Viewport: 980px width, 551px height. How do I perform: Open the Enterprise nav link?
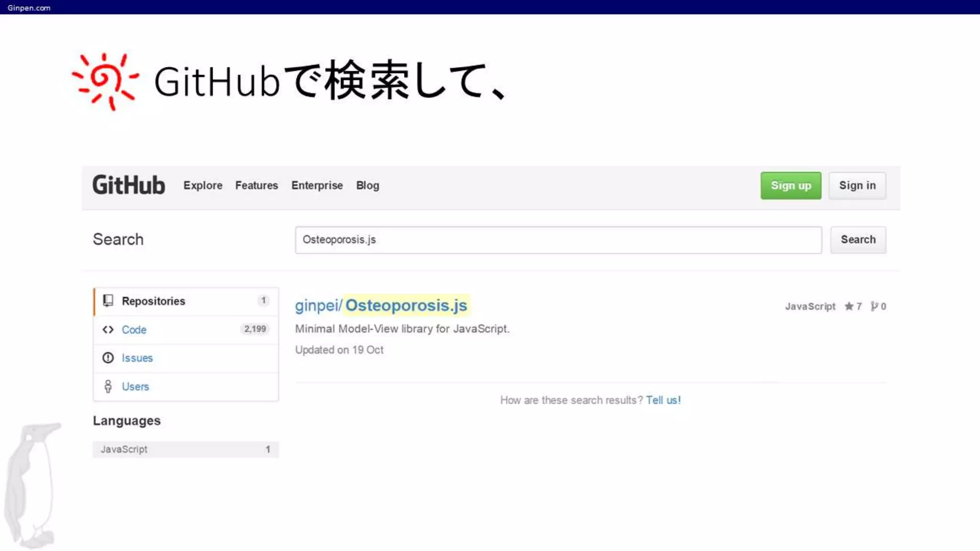coord(317,186)
